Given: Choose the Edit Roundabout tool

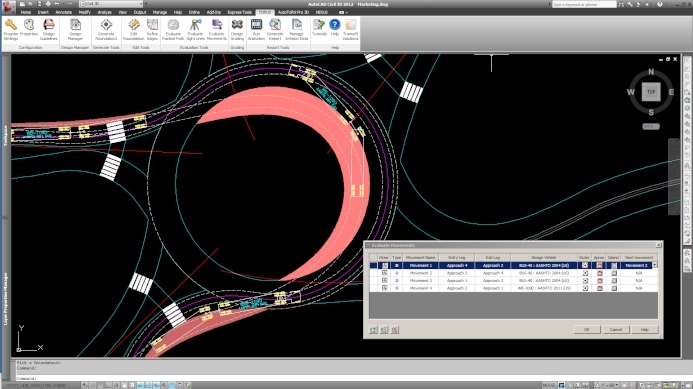Looking at the screenshot, I should (x=133, y=30).
